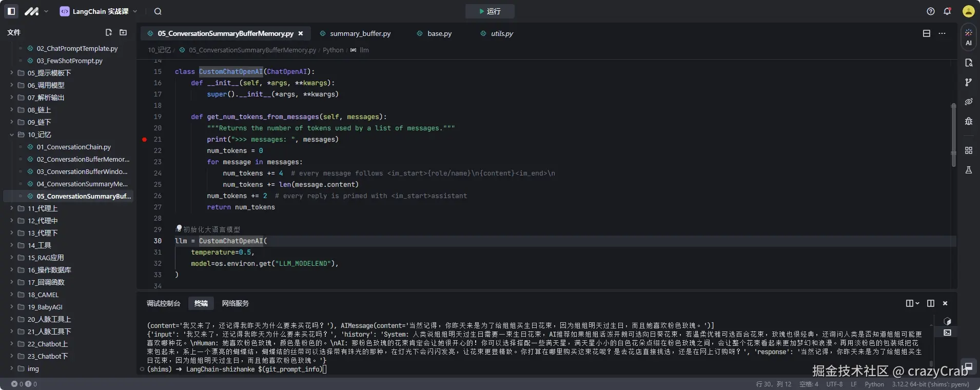
Task: Click the 运行 run button
Action: click(489, 11)
